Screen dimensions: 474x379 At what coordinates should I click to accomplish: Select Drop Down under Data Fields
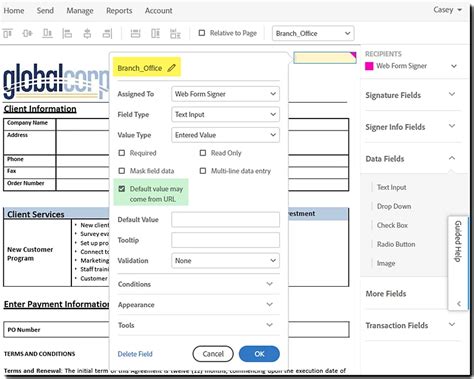[x=394, y=206]
